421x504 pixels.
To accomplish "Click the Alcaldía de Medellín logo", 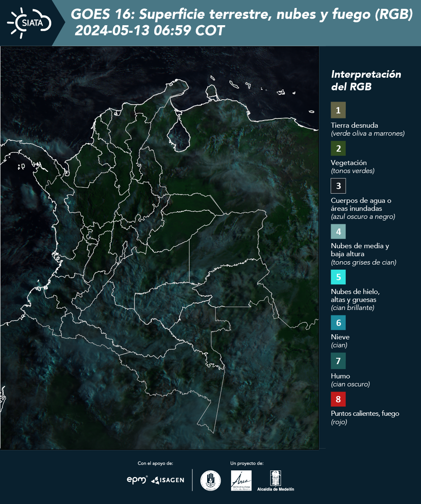I will tap(276, 481).
